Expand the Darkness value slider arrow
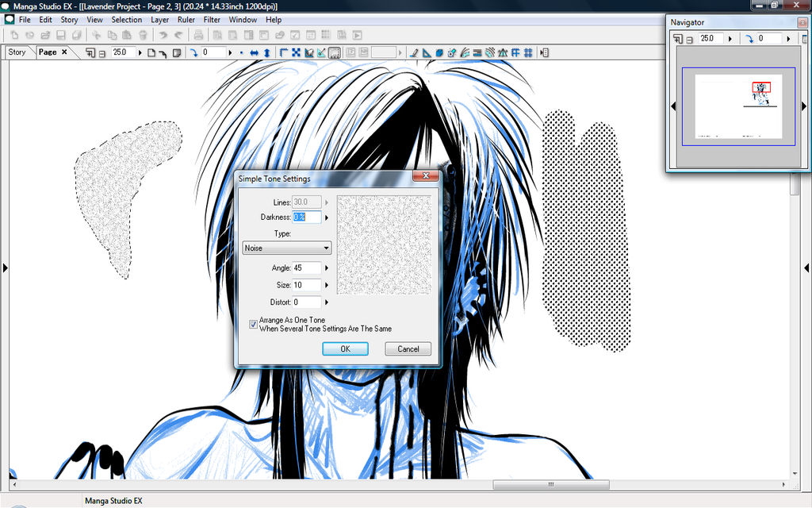The height and width of the screenshot is (508, 812). pos(327,217)
